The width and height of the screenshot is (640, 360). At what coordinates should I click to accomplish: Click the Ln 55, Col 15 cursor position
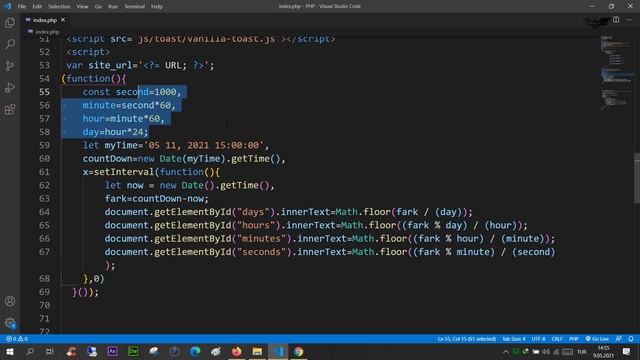point(467,339)
